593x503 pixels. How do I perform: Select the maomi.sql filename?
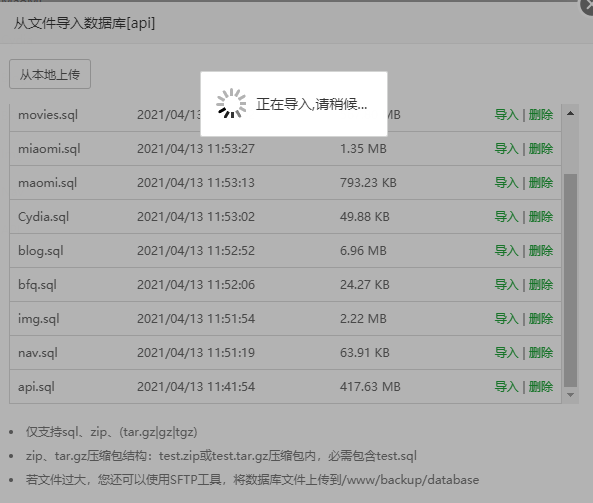48,183
